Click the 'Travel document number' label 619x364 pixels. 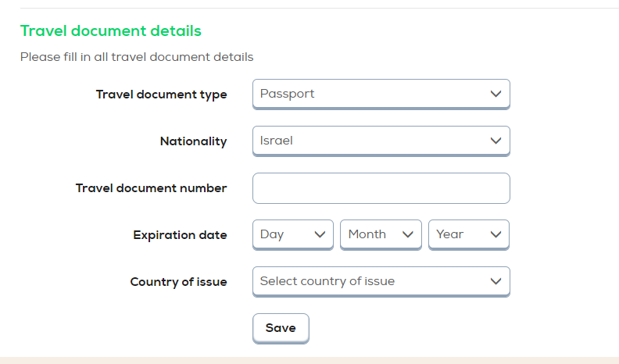[x=151, y=188]
